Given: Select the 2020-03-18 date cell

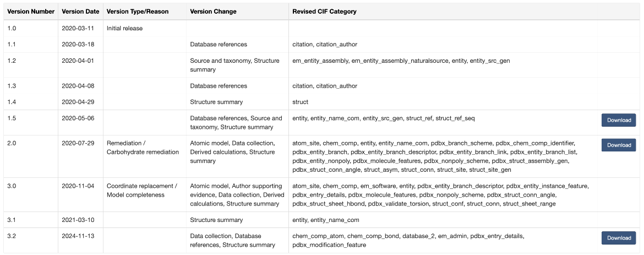Looking at the screenshot, I should pos(78,44).
